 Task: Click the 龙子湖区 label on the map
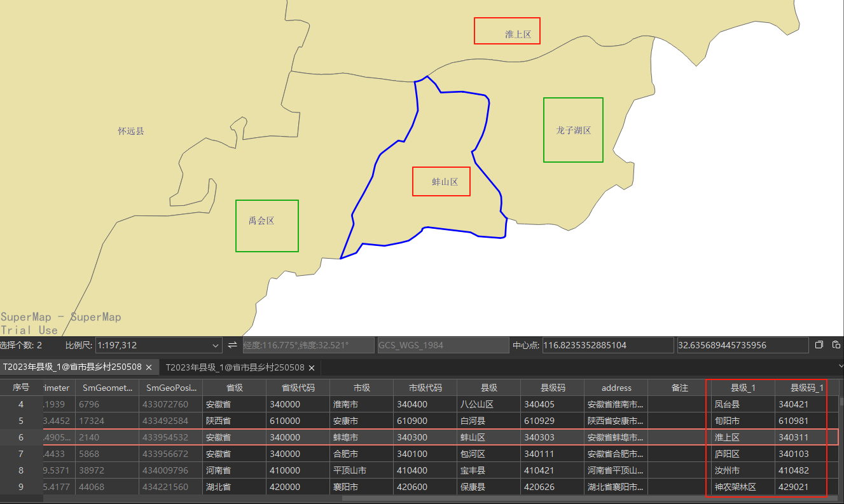[x=574, y=130]
